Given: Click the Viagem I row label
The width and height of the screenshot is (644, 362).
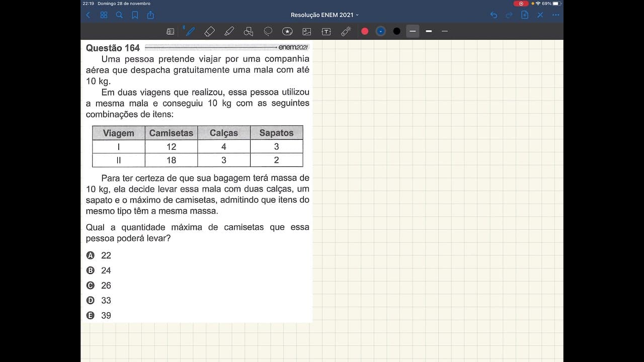Looking at the screenshot, I should click(x=118, y=147).
